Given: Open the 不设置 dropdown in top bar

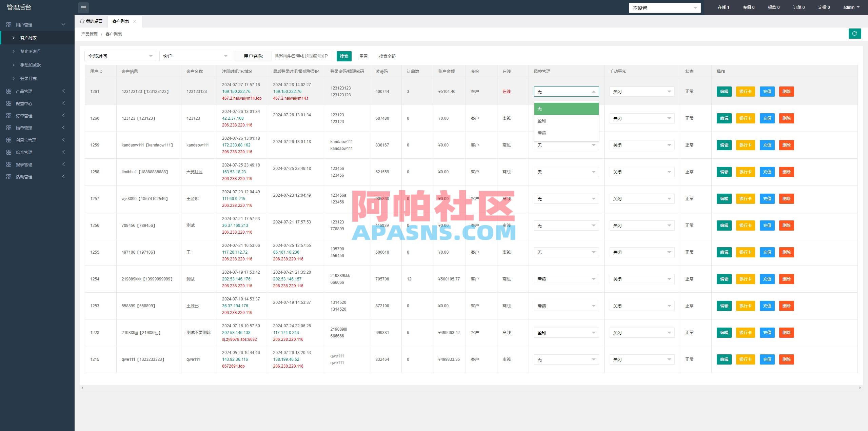Looking at the screenshot, I should tap(665, 7).
